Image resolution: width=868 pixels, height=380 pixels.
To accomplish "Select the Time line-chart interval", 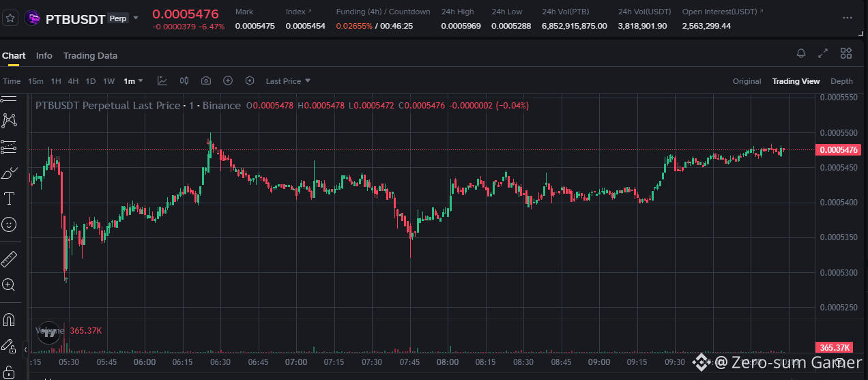I will [12, 81].
